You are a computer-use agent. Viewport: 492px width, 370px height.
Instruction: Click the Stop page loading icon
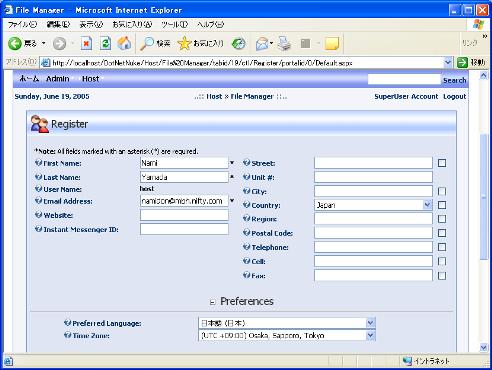click(86, 43)
